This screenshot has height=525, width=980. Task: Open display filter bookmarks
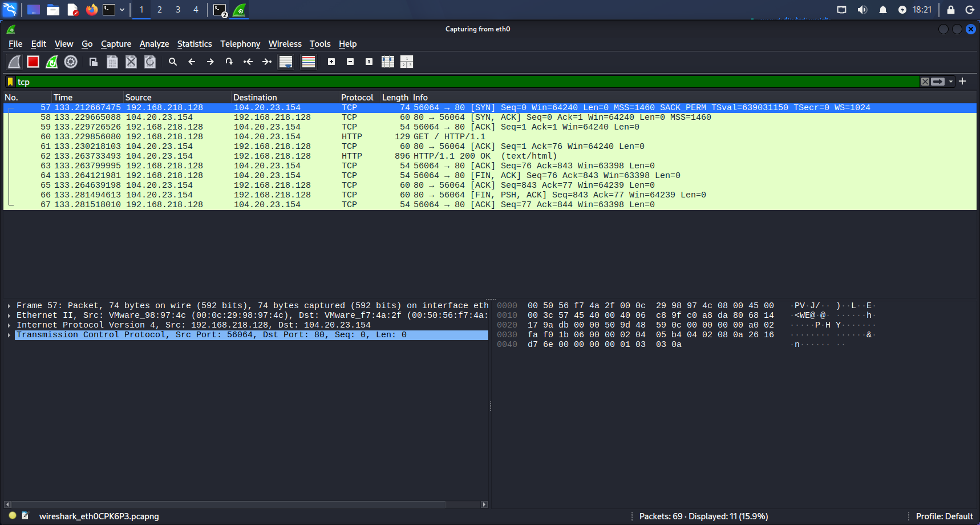pos(10,82)
